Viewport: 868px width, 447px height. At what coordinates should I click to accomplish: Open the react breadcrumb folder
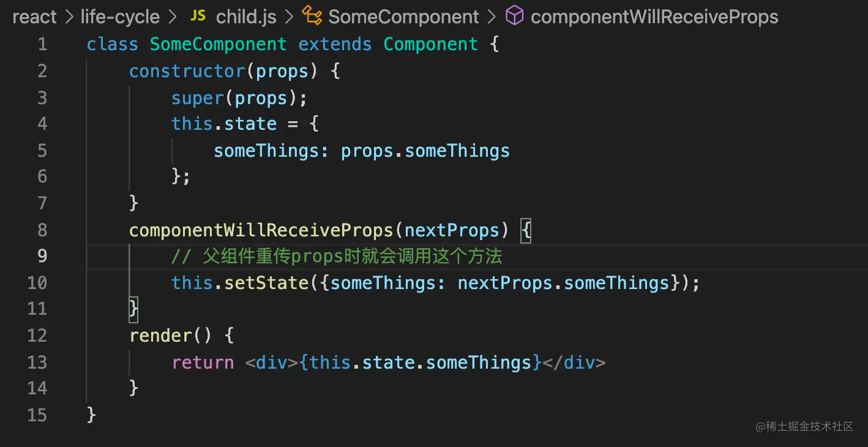[34, 17]
